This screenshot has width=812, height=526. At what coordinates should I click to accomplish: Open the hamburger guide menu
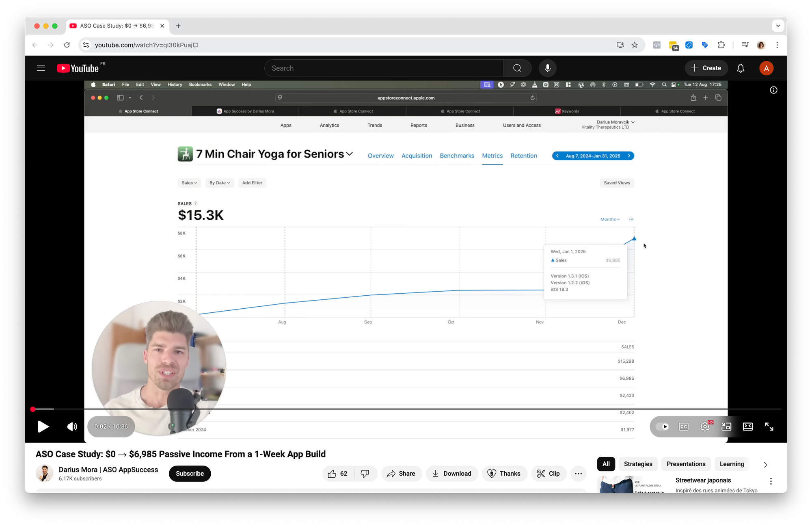point(41,68)
